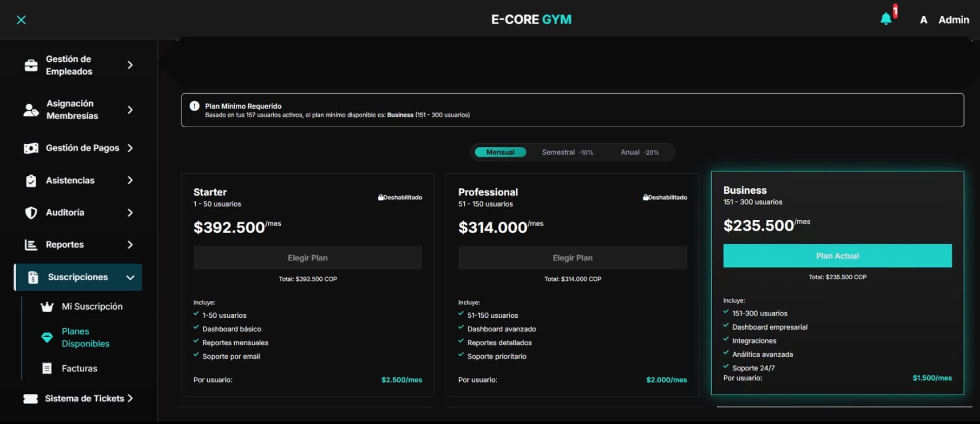Click the info icon in Plan Mínimo Requerido
The width and height of the screenshot is (980, 424).
click(194, 106)
